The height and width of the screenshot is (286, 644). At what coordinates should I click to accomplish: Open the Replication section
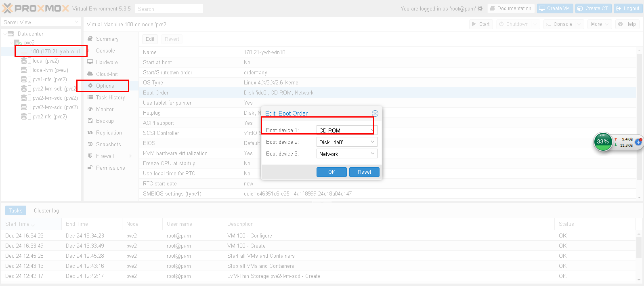point(109,133)
